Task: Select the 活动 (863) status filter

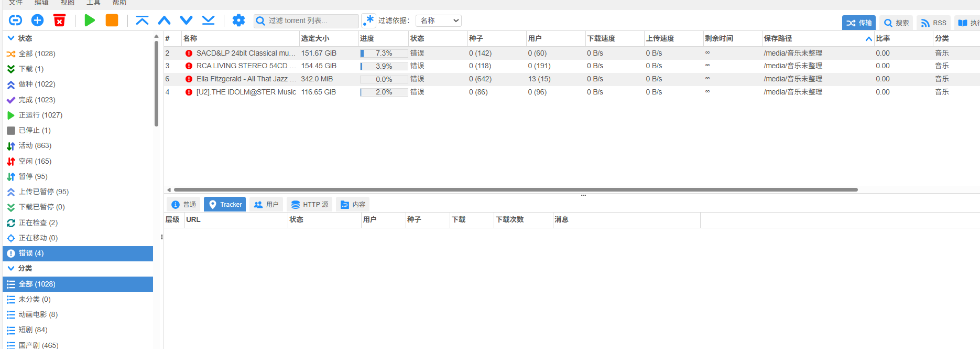Action: pos(78,145)
